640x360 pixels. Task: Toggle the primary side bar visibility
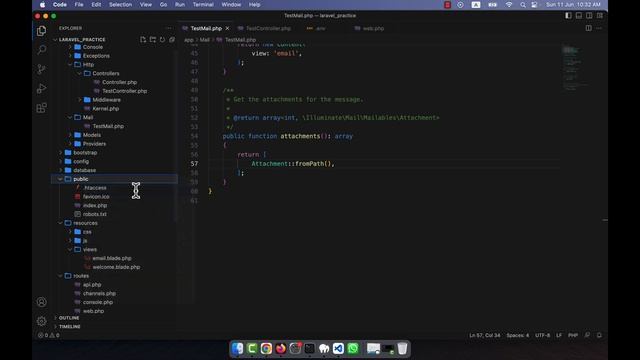[568, 16]
